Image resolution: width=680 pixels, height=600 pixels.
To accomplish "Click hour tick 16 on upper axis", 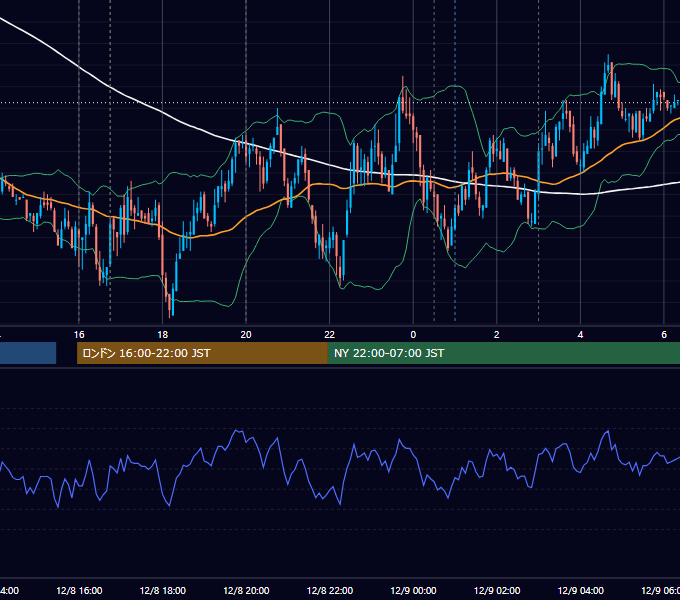I will point(79,335).
